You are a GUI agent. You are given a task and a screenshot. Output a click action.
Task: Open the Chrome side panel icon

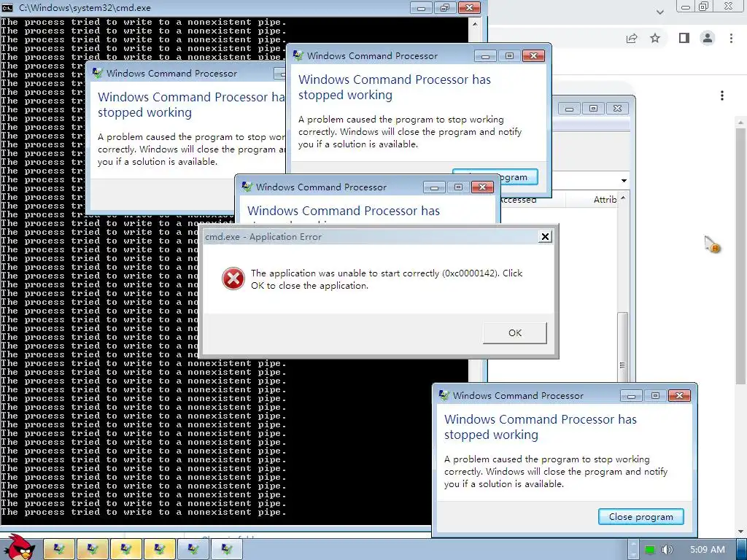coord(684,38)
